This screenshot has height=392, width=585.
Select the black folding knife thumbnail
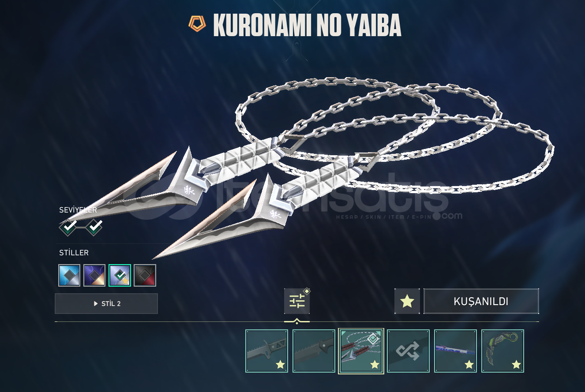coord(314,351)
